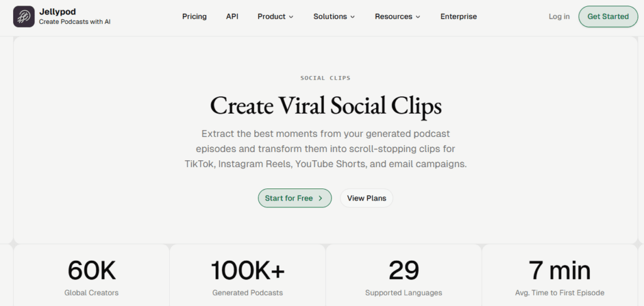
Task: Open the Pricing page
Action: [194, 16]
